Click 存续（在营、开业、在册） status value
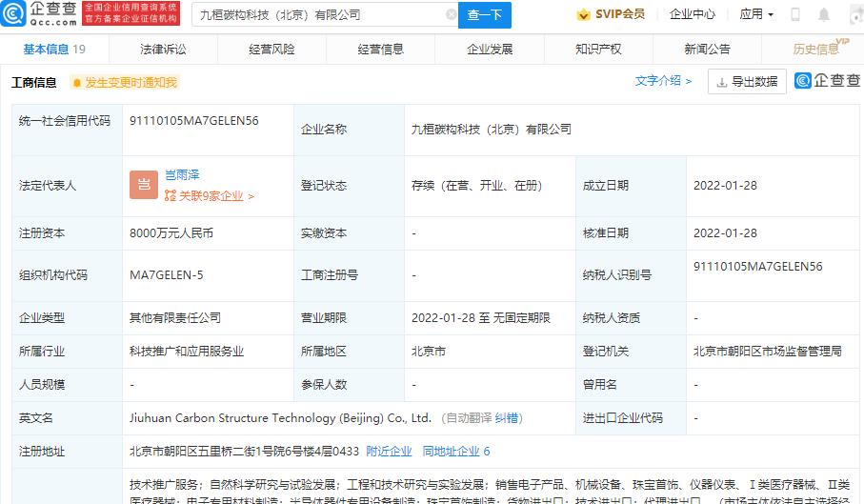 pyautogui.click(x=477, y=186)
